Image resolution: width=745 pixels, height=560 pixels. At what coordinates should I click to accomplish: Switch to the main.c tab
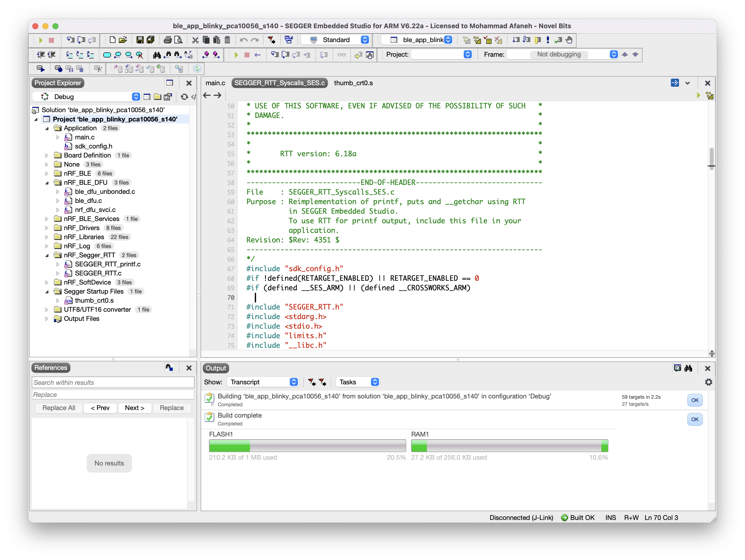[215, 83]
